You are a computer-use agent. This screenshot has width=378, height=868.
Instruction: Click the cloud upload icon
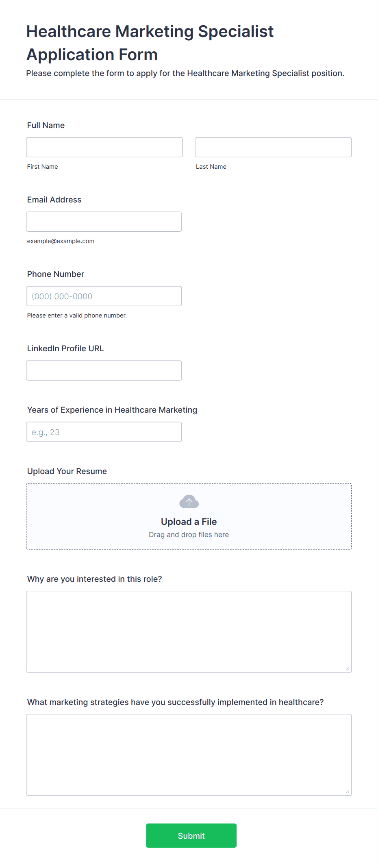click(189, 501)
